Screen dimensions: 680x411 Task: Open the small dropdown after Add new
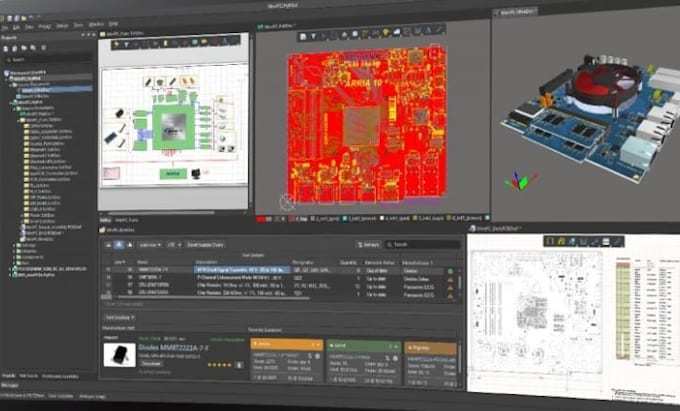pyautogui.click(x=174, y=245)
